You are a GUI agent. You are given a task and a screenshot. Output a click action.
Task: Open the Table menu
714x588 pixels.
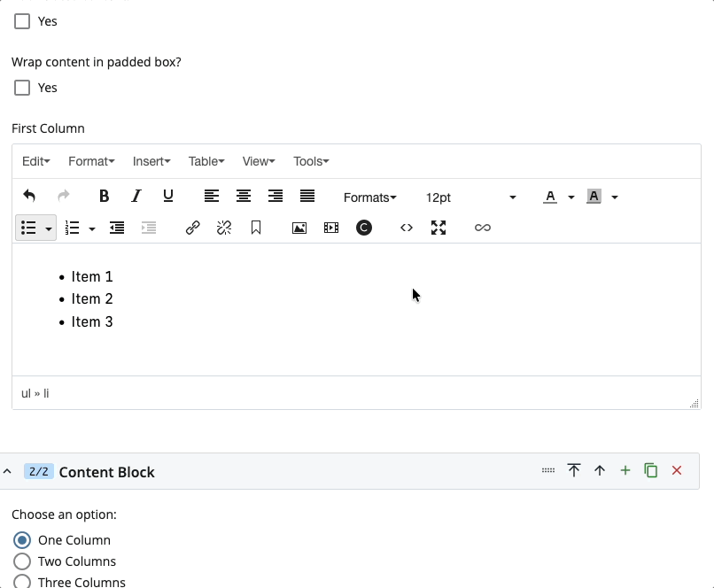point(206,161)
